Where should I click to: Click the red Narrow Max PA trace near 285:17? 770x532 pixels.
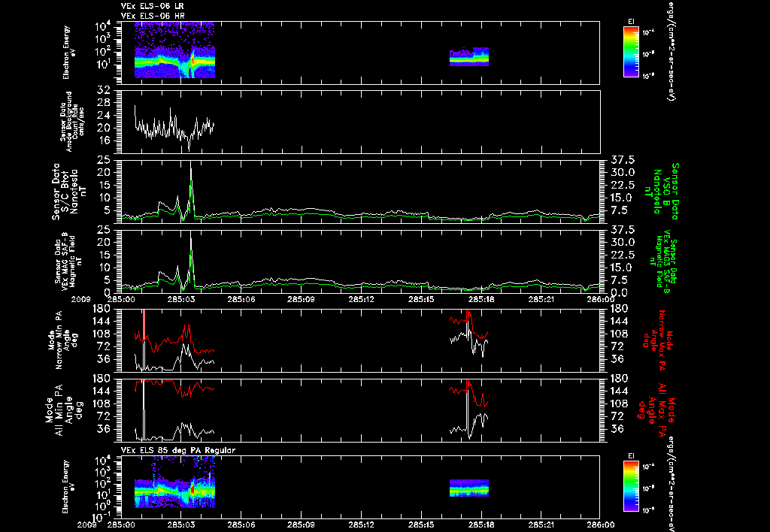coord(468,324)
